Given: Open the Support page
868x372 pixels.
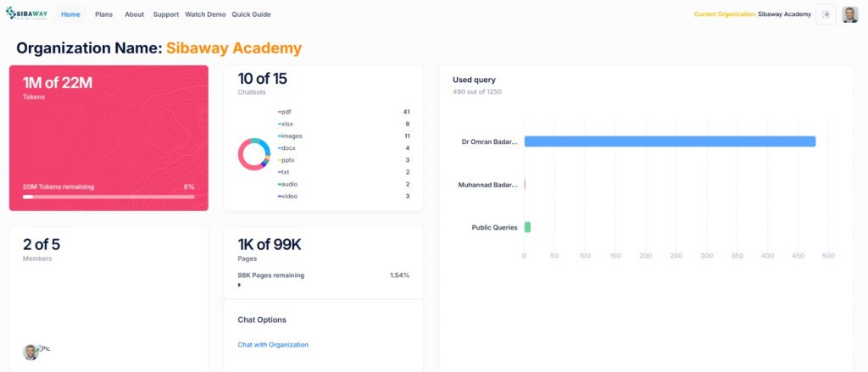Looking at the screenshot, I should click(165, 14).
